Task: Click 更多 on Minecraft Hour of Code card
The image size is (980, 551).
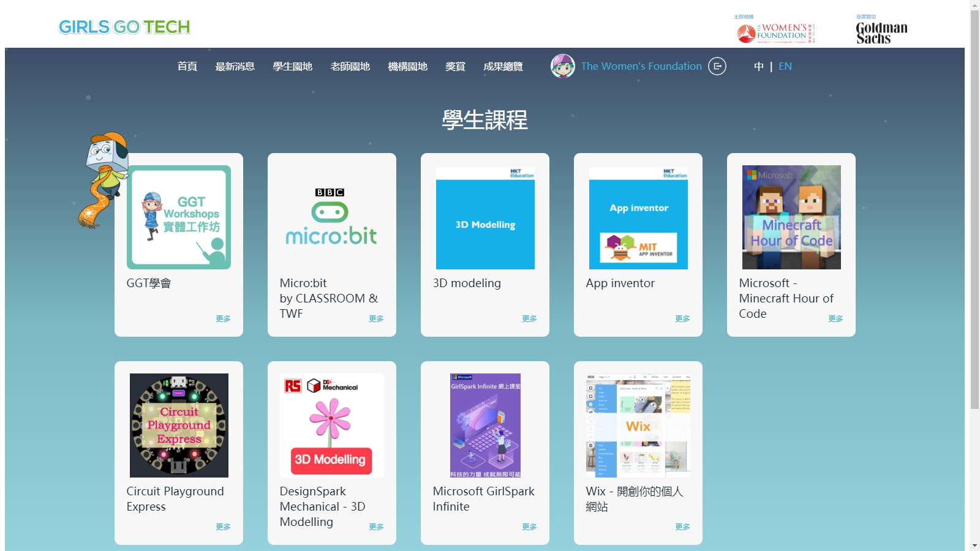Action: [x=835, y=318]
